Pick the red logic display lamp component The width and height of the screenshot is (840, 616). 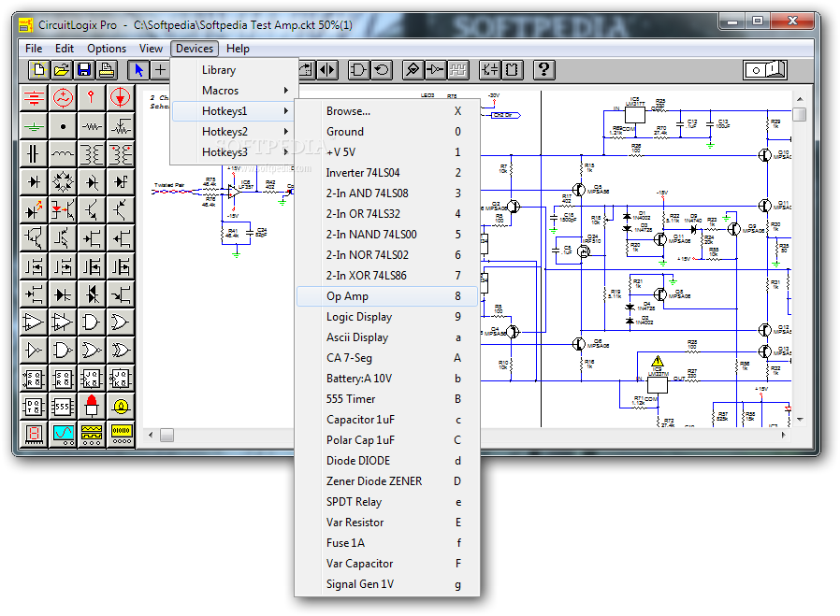pos(92,406)
